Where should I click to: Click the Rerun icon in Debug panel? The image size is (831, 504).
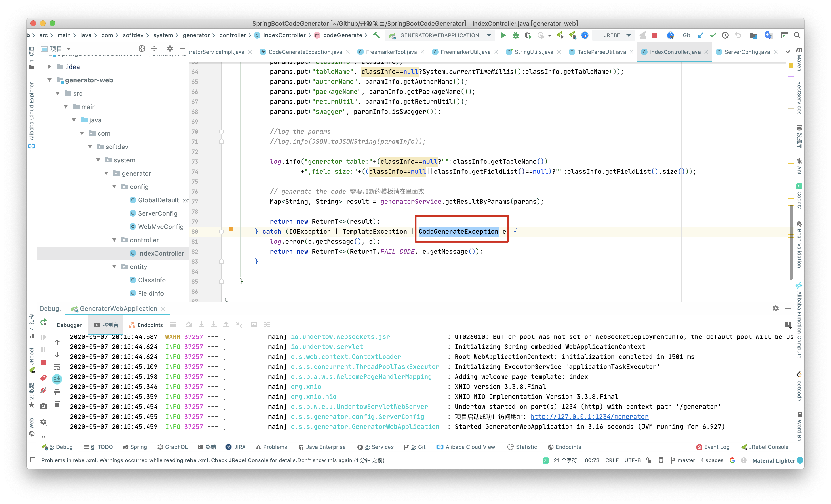(x=44, y=322)
